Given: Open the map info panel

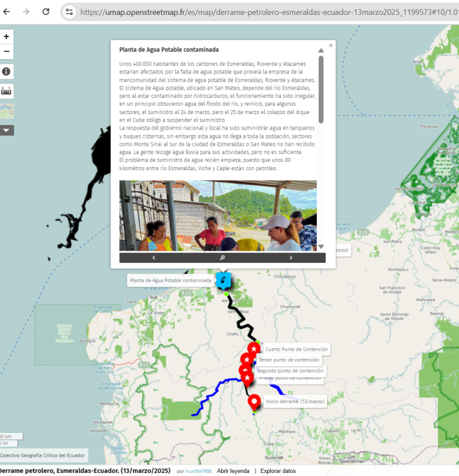Looking at the screenshot, I should 6,72.
